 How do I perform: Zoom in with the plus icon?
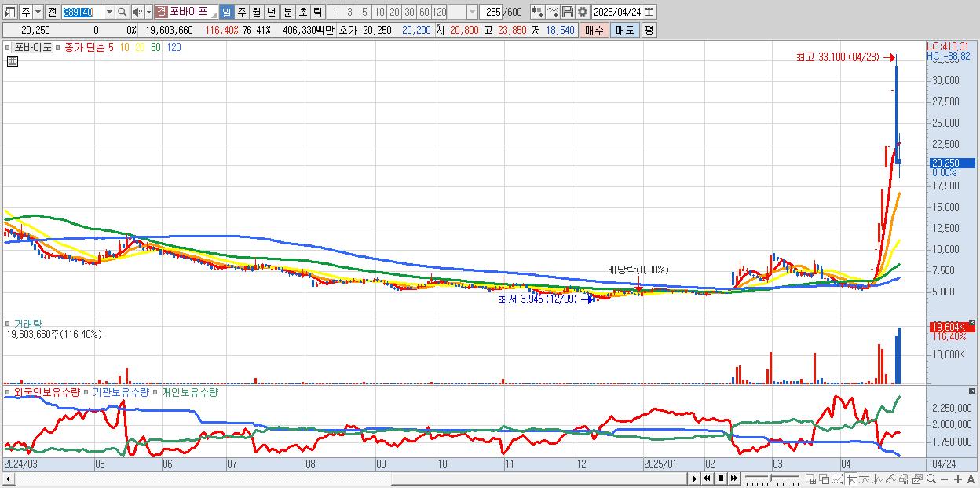pos(958,479)
